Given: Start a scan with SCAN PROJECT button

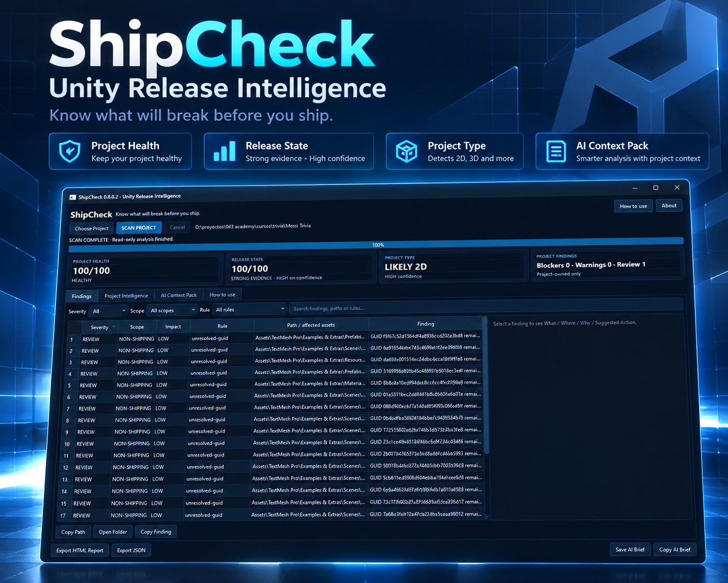Looking at the screenshot, I should pos(139,228).
